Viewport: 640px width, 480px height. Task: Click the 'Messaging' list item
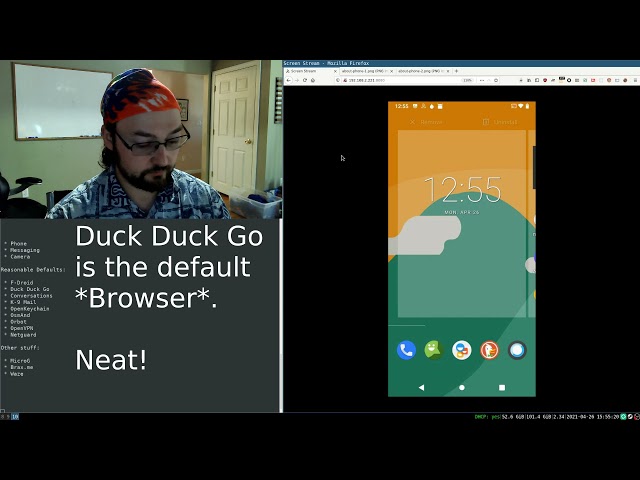tap(25, 250)
